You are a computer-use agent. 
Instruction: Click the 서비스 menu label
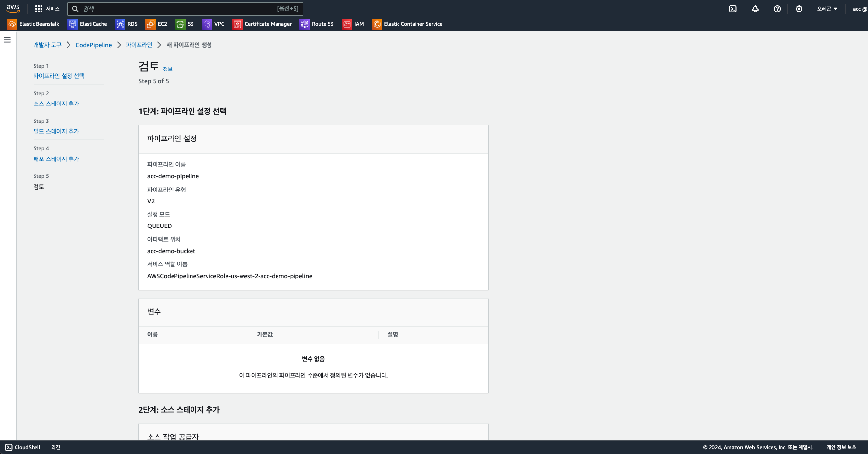point(52,9)
